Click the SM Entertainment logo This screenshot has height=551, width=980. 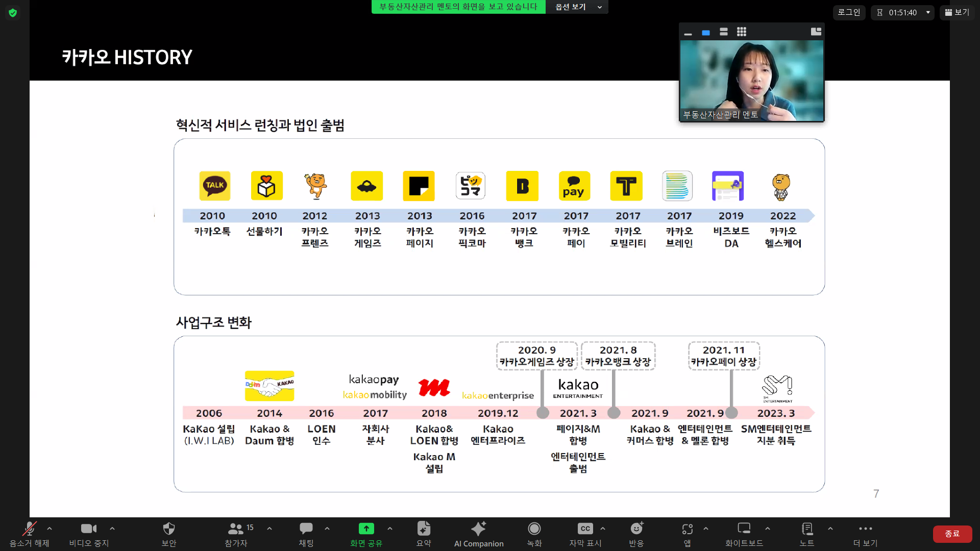[777, 389]
